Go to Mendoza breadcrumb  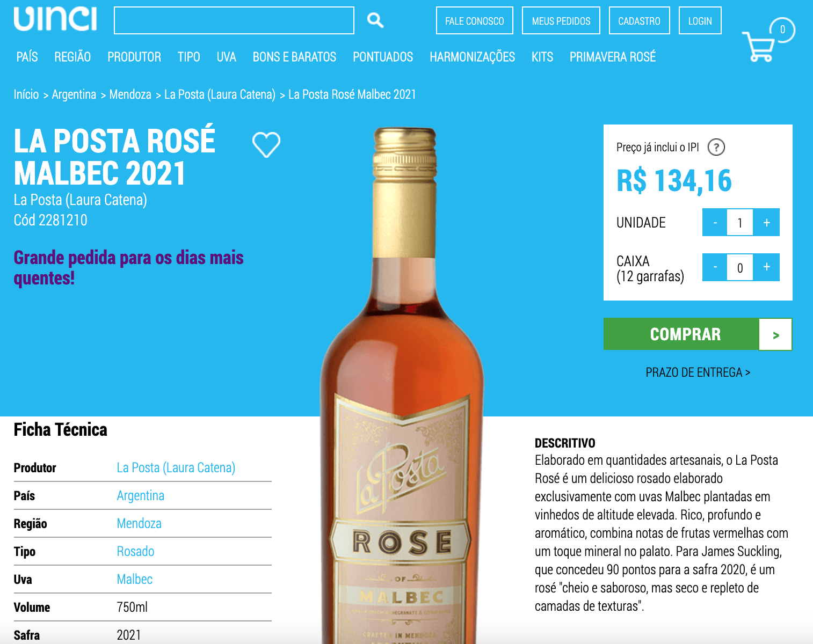130,94
